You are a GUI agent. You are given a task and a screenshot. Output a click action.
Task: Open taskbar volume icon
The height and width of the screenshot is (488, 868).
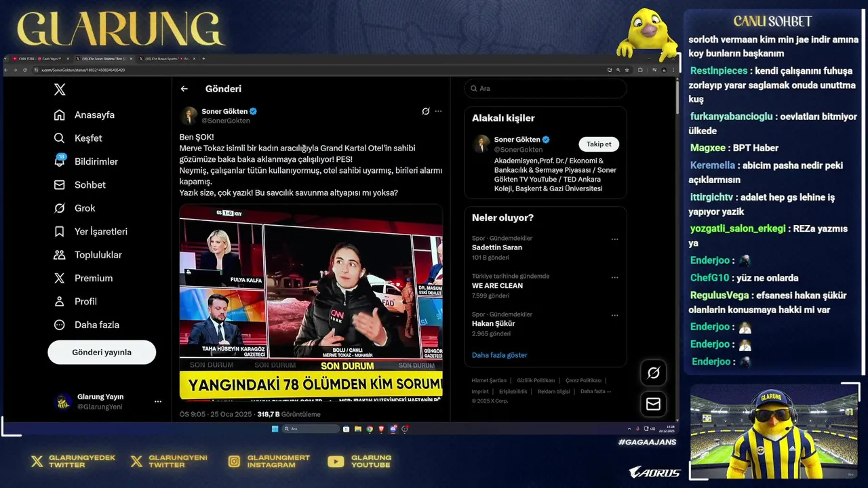[x=652, y=428]
